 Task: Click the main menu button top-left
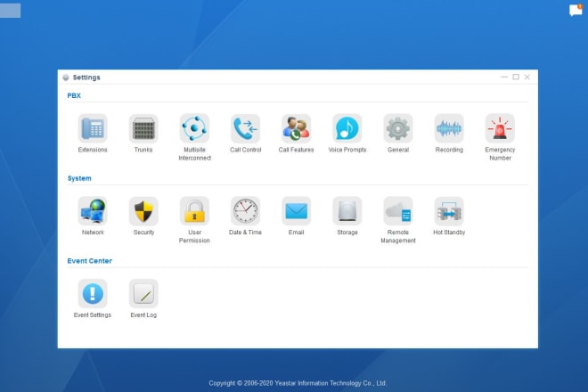coord(10,10)
